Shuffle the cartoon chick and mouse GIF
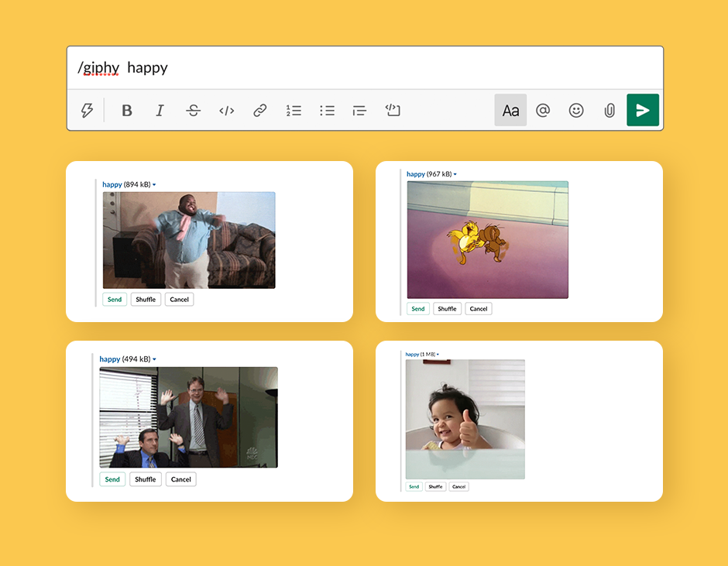Screen dimensions: 728x566 coord(447,309)
